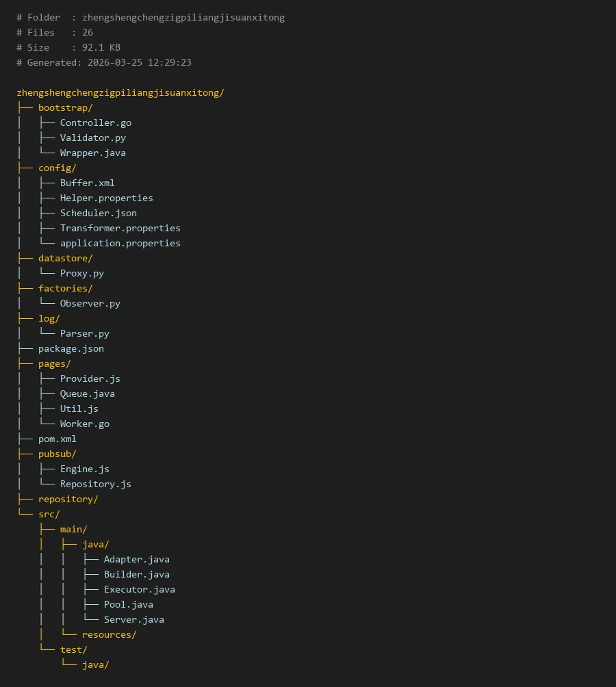The width and height of the screenshot is (616, 687).
Task: Select the resources/ folder entry
Action: pyautogui.click(x=109, y=634)
